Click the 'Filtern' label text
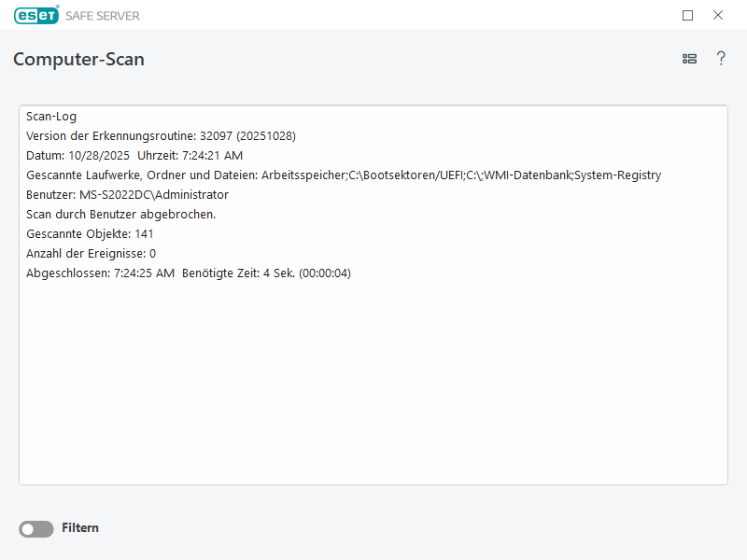Screen dimensions: 747x560 pos(80,528)
